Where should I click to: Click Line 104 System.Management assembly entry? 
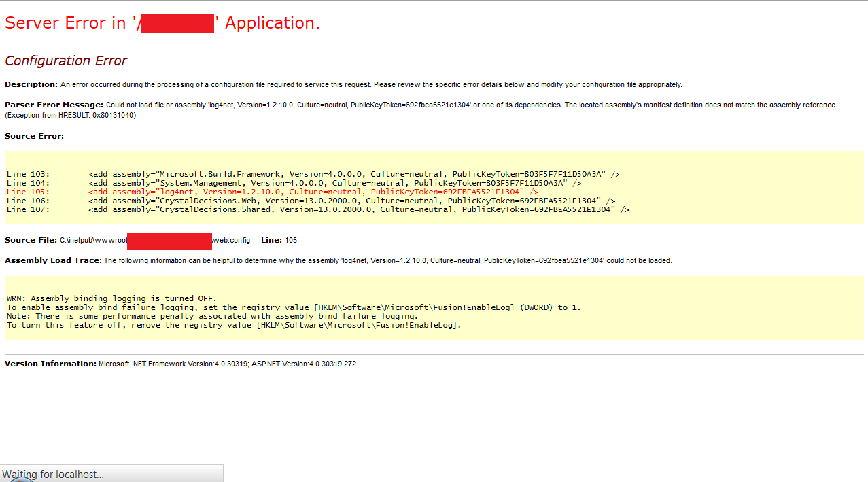[x=334, y=183]
